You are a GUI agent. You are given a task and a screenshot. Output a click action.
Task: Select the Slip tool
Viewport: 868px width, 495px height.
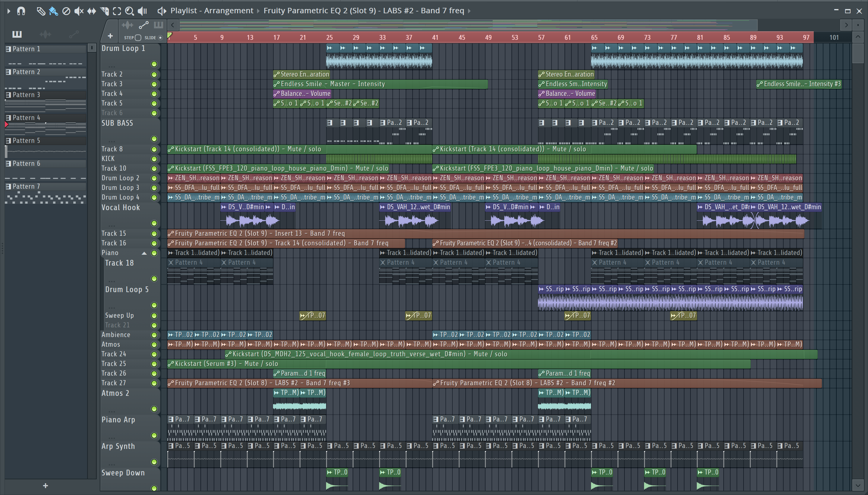pyautogui.click(x=91, y=11)
